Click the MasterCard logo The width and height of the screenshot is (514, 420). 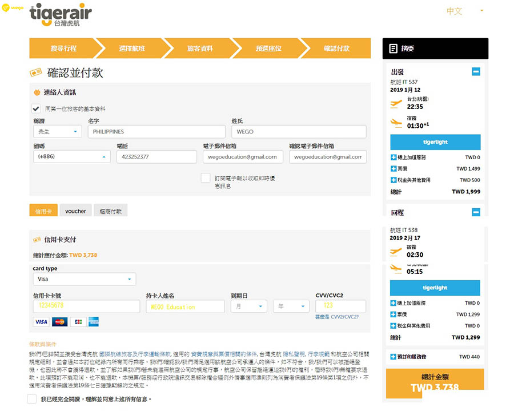59,322
